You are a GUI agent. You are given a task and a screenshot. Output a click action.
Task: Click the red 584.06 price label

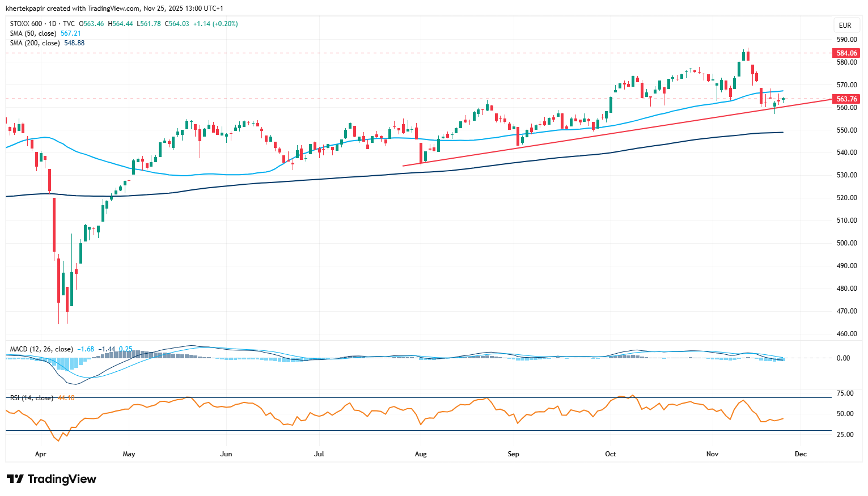pos(846,53)
